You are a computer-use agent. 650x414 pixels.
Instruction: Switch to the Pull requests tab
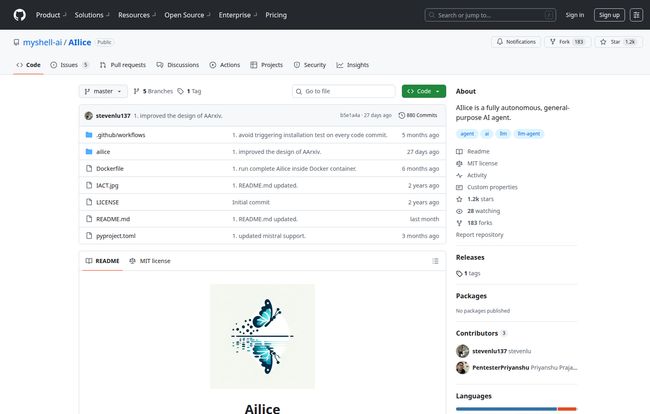[123, 65]
